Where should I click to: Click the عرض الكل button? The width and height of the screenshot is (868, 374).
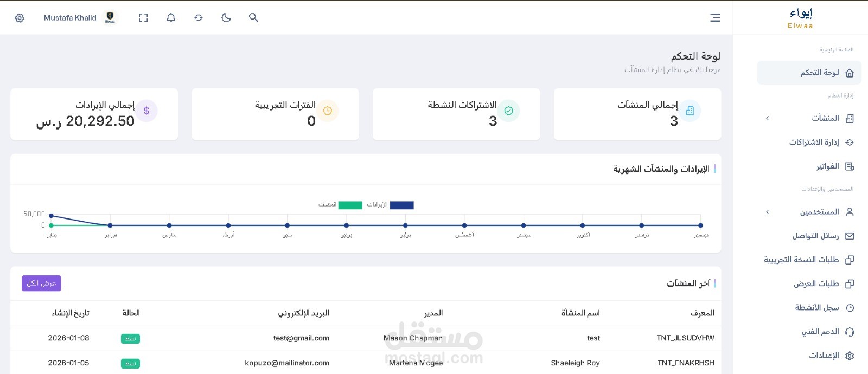[x=41, y=283]
